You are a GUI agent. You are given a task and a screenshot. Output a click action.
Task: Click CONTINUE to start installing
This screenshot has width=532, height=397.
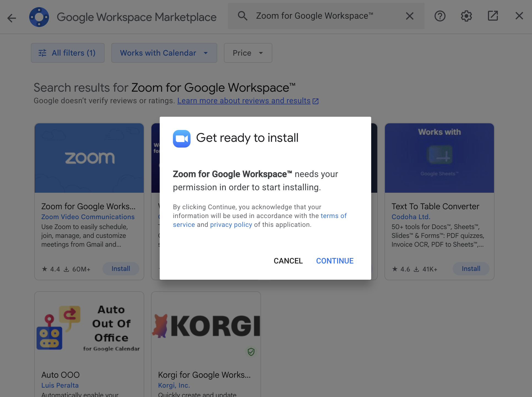335,261
